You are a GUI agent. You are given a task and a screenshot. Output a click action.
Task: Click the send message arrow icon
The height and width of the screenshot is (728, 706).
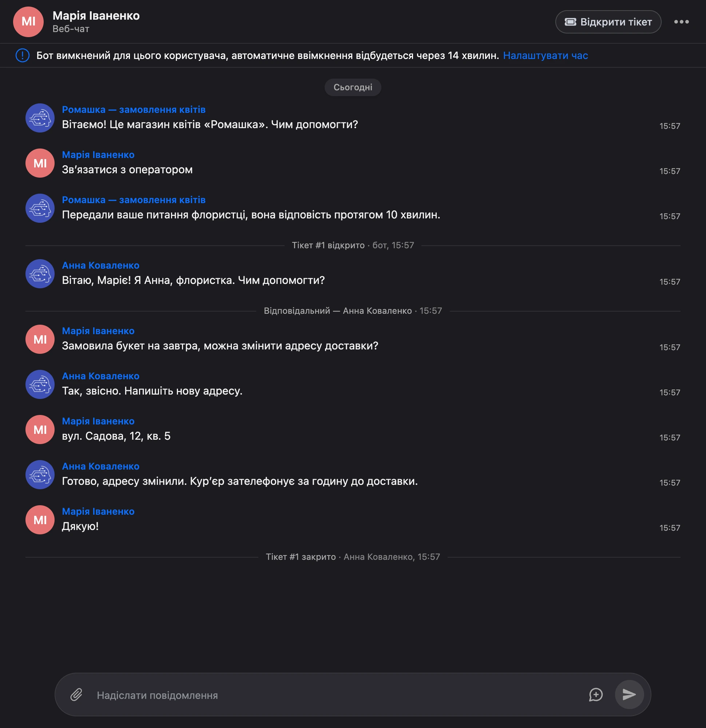(629, 694)
